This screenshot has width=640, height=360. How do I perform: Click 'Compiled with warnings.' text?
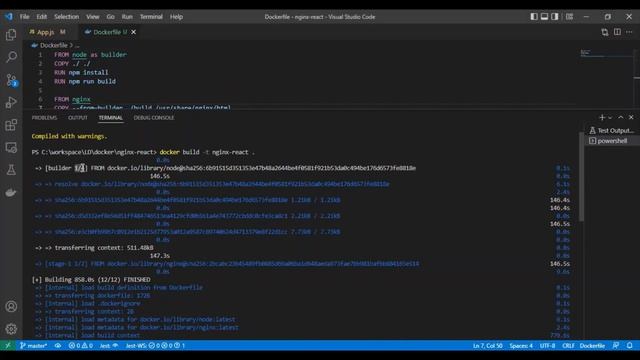pos(69,136)
